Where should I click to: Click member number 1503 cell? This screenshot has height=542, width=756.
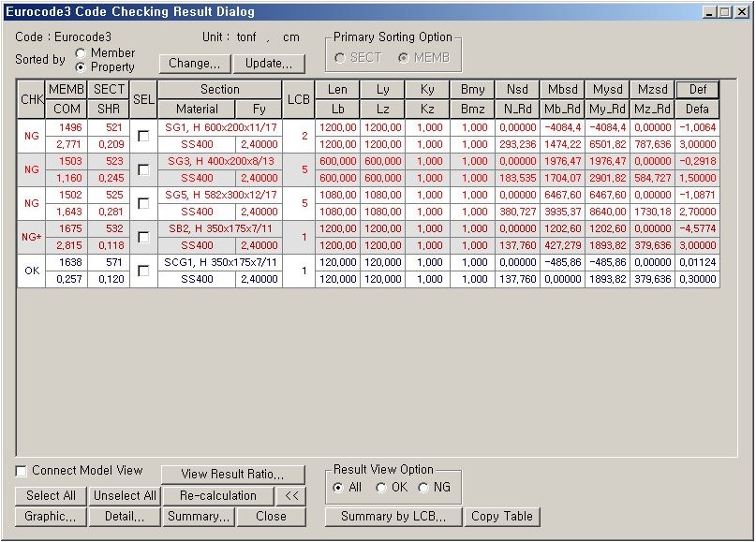(x=67, y=161)
